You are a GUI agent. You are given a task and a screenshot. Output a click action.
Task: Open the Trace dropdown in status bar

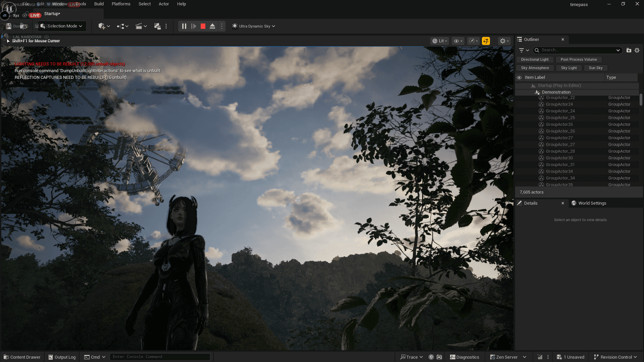[411, 357]
